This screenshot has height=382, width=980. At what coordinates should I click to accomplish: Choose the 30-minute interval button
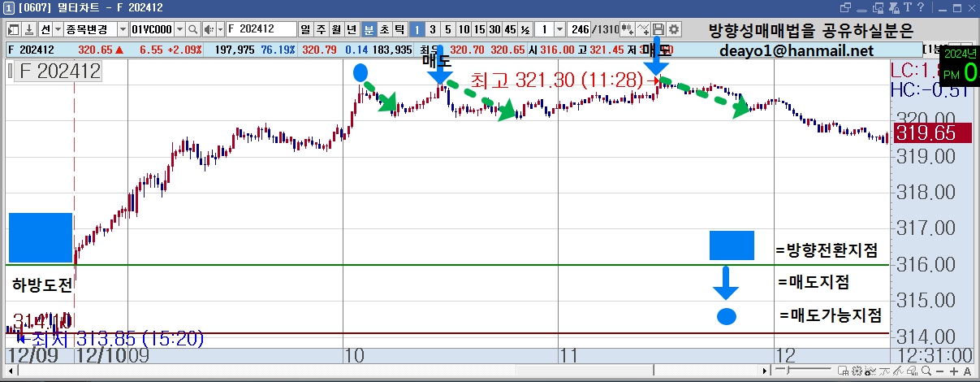pyautogui.click(x=494, y=29)
